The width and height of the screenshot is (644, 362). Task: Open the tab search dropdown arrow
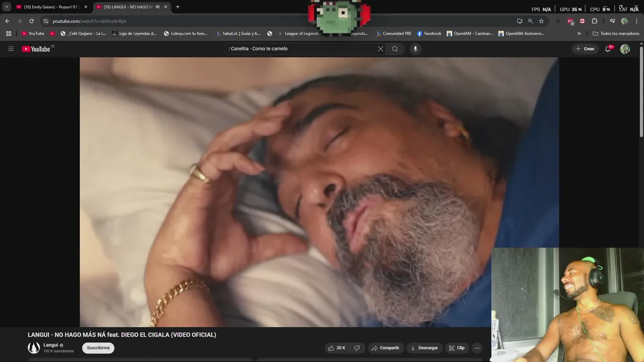[7, 7]
